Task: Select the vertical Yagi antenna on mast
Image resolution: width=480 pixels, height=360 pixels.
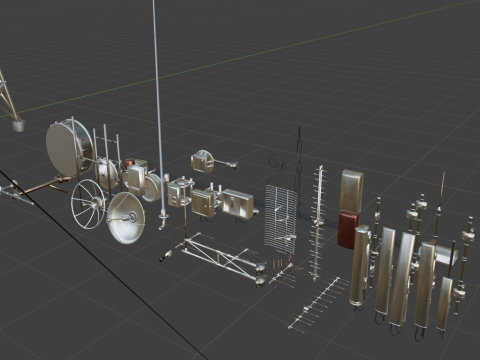Action: [x=318, y=223]
